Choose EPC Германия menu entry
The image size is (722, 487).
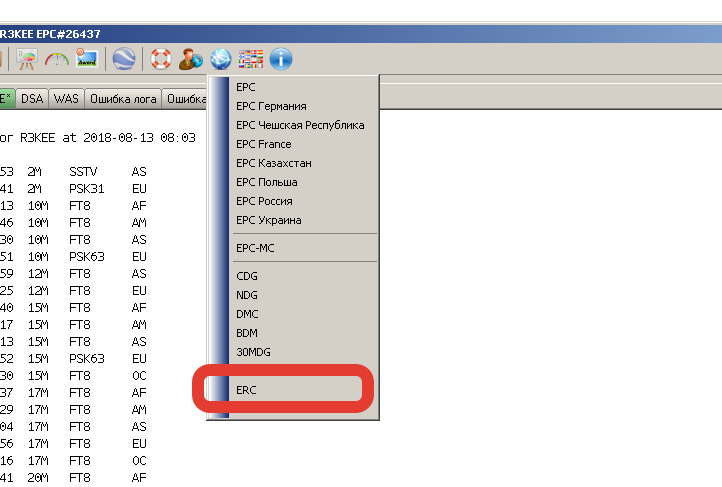tap(271, 106)
